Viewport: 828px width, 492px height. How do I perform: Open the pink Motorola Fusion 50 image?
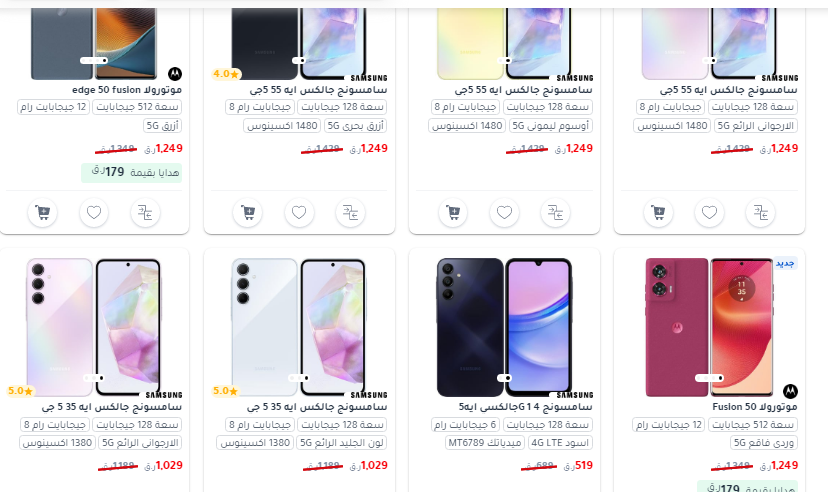(709, 327)
